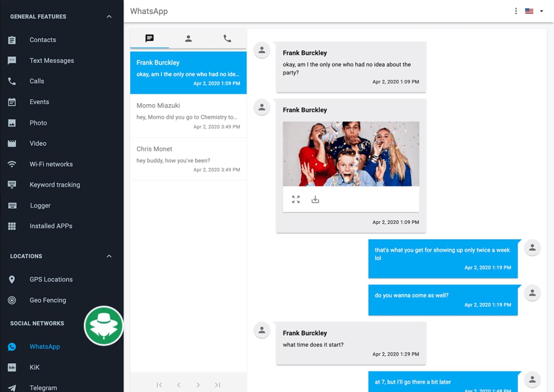The image size is (554, 392).
Task: Open the conversation with Momo Miazuki
Action: tap(188, 115)
